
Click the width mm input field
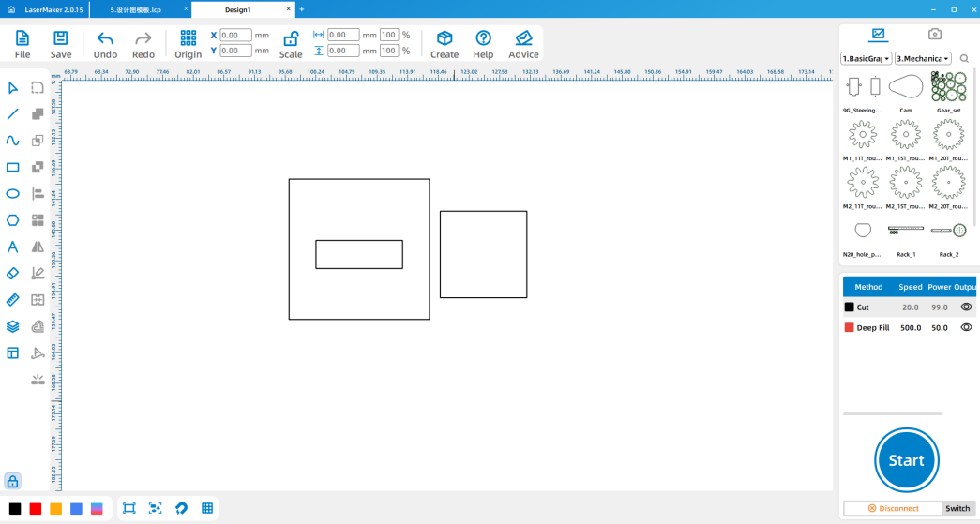344,35
